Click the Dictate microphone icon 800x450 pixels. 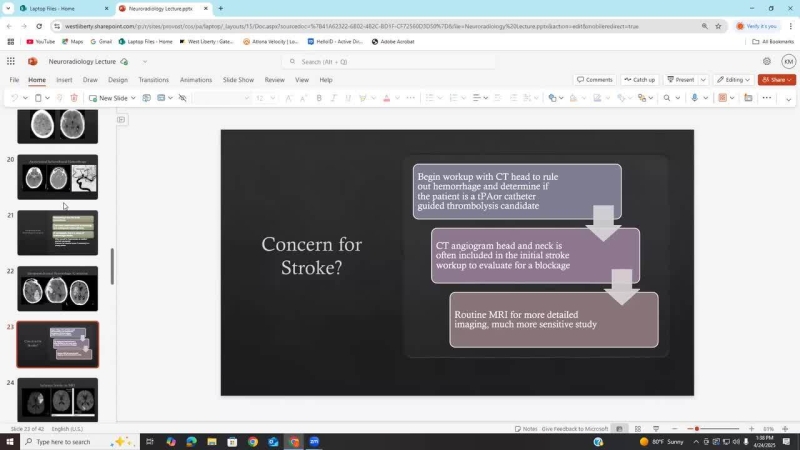694,98
